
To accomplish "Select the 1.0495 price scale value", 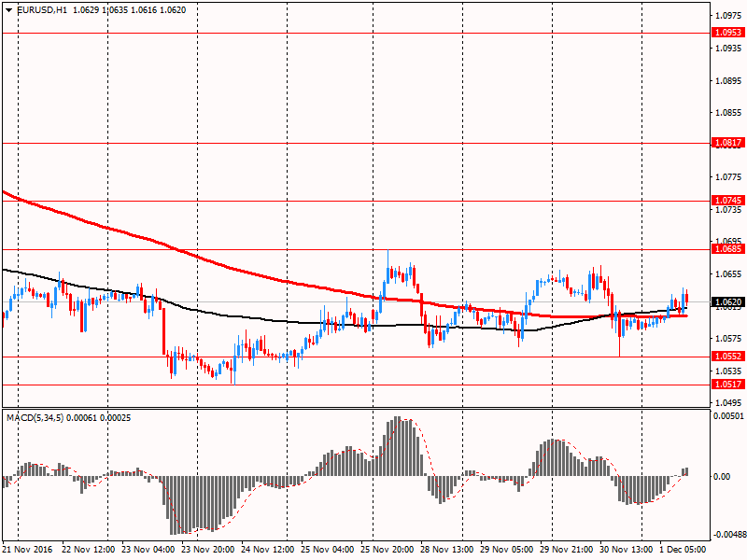I will click(728, 403).
